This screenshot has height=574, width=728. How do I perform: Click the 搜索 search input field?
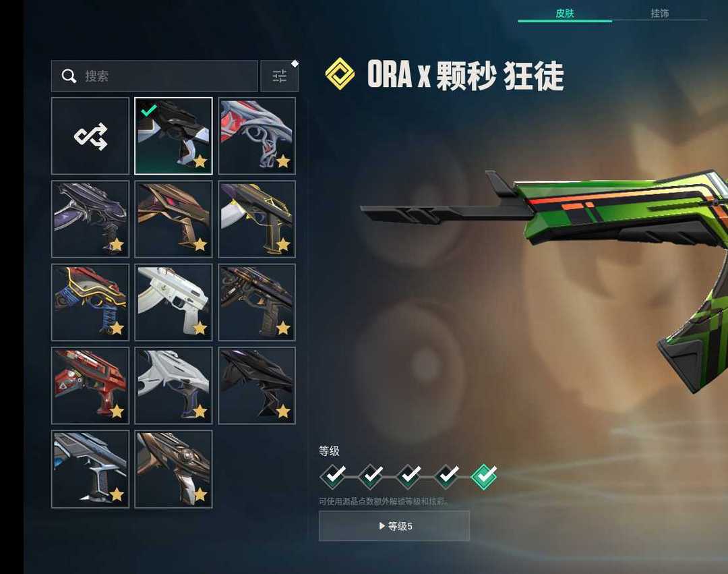[154, 76]
